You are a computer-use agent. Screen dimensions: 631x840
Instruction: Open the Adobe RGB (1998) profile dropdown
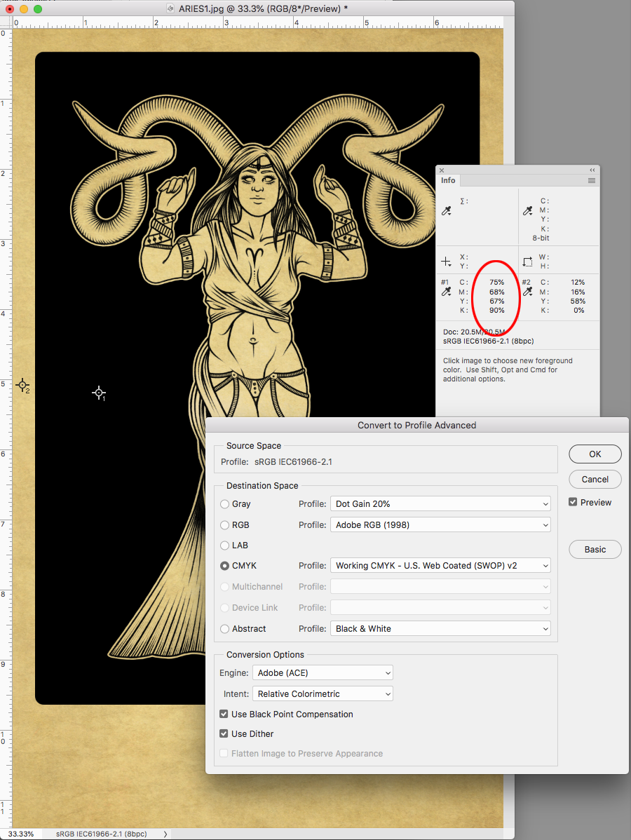tap(440, 525)
